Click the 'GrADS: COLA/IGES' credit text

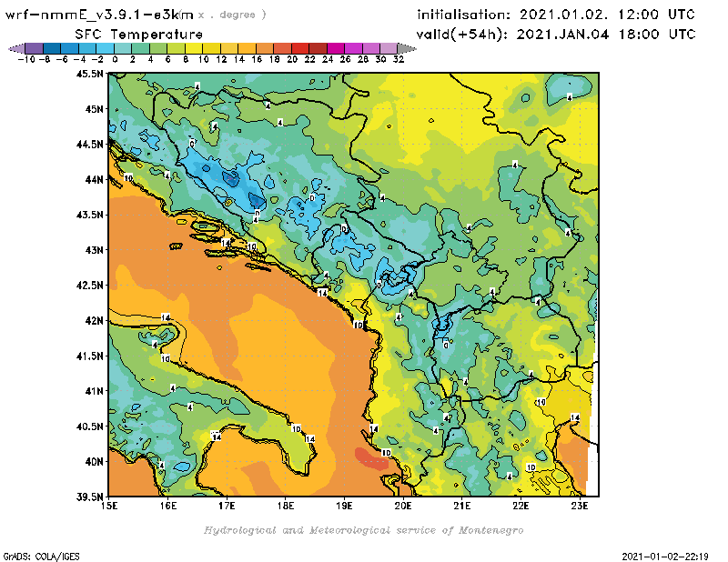point(41,557)
